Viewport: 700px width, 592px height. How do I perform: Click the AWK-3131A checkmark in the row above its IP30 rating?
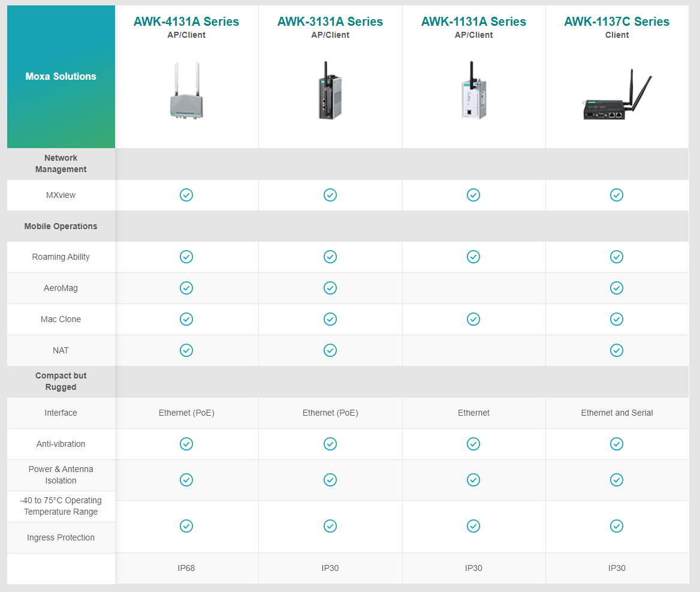pos(330,526)
